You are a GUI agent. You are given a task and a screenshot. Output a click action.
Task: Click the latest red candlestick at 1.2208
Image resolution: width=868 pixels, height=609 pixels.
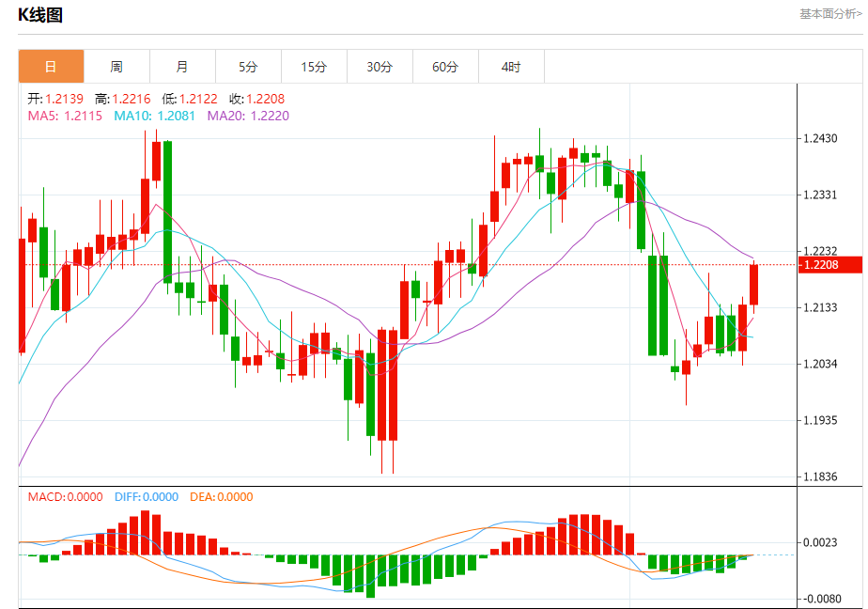[x=753, y=285]
